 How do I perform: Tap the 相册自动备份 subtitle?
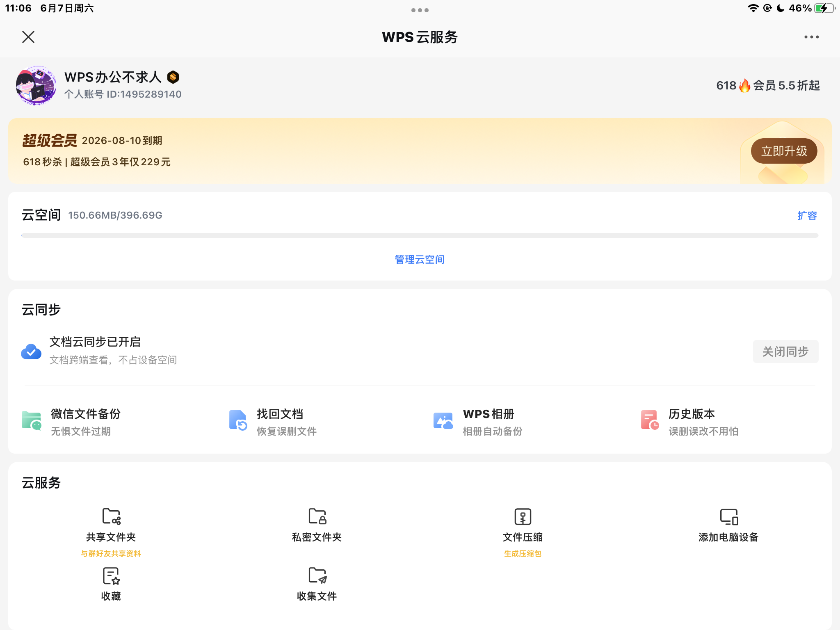coord(493,431)
